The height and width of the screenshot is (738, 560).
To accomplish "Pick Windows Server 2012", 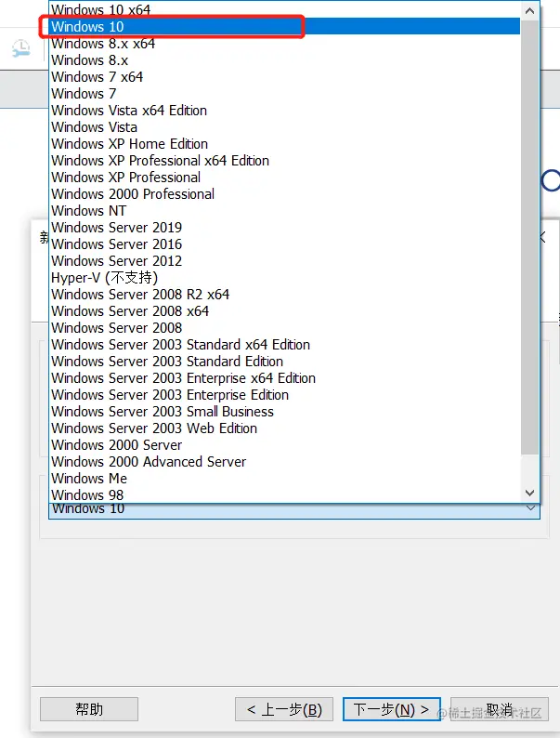I will 284,261.
